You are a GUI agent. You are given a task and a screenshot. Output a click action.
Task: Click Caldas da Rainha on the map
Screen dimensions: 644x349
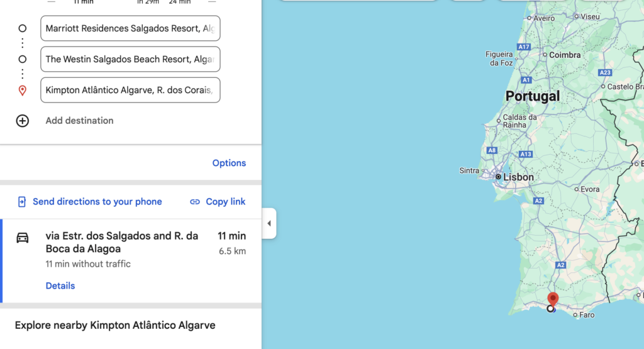click(x=519, y=121)
